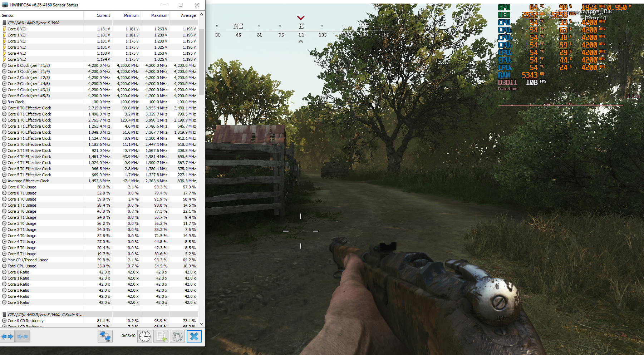
Task: Select the Core 3 Ratio row
Action: pos(99,290)
